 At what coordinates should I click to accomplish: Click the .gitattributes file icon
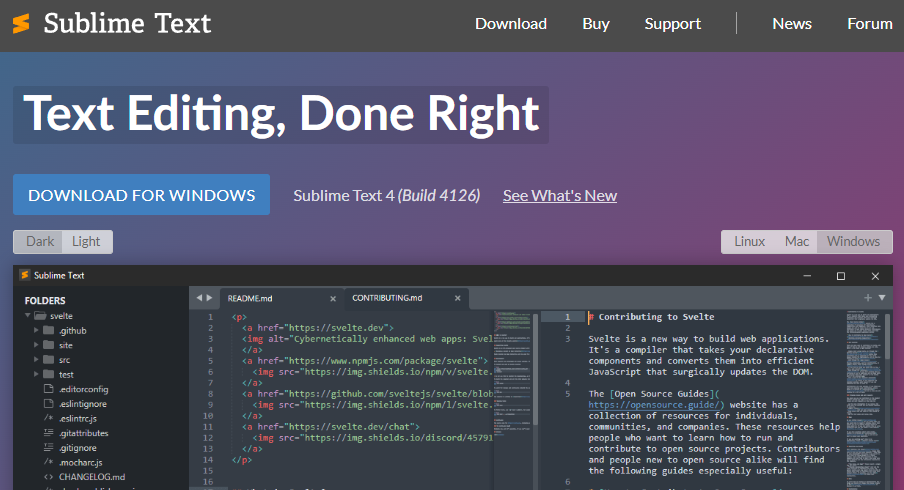(x=48, y=432)
